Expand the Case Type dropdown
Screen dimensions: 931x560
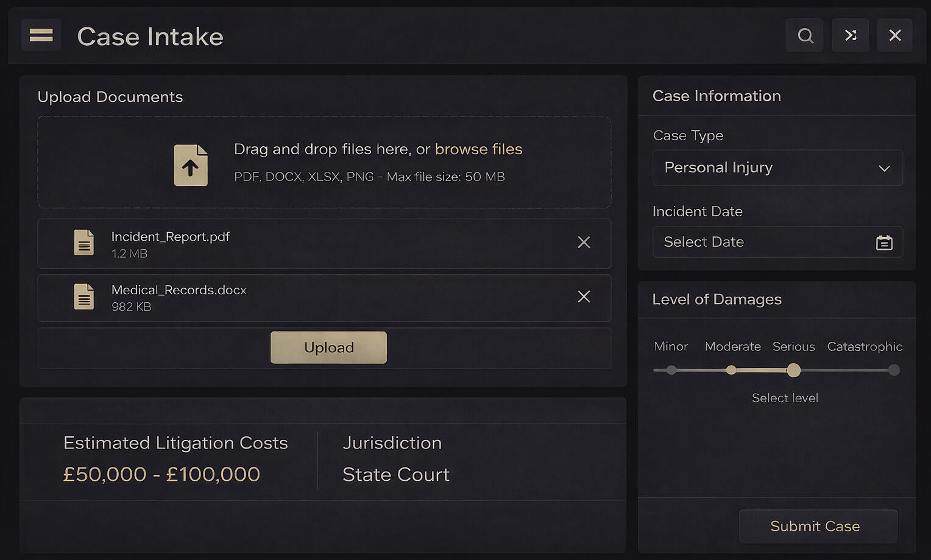pyautogui.click(x=777, y=168)
